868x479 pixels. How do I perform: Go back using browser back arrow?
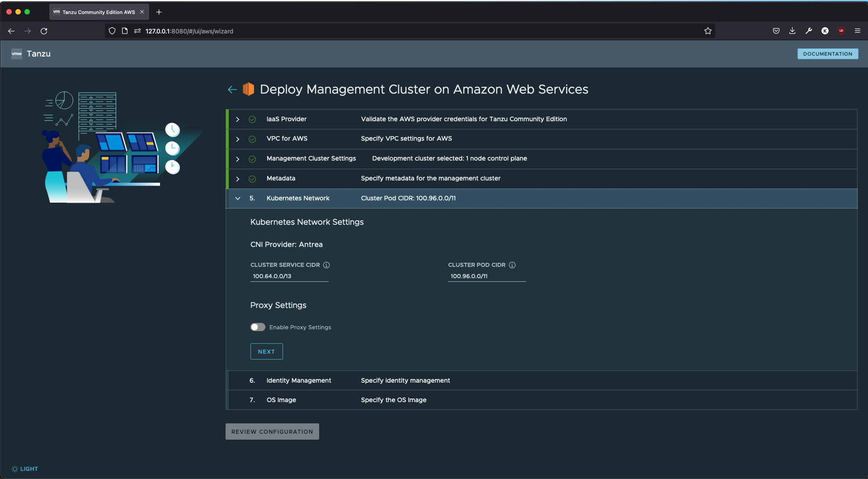click(x=11, y=31)
